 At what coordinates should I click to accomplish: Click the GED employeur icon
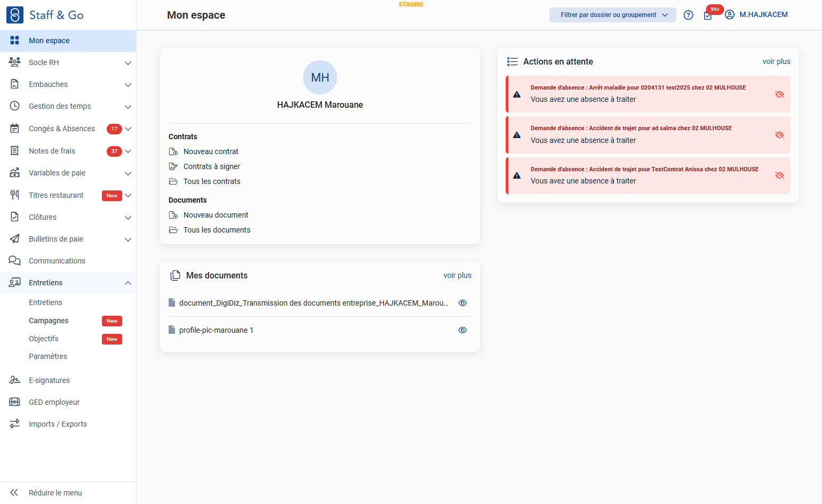coord(14,402)
